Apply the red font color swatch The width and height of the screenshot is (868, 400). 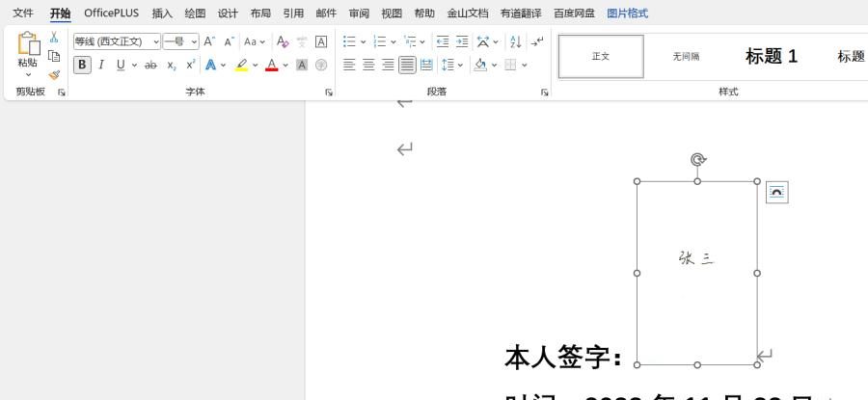(271, 65)
